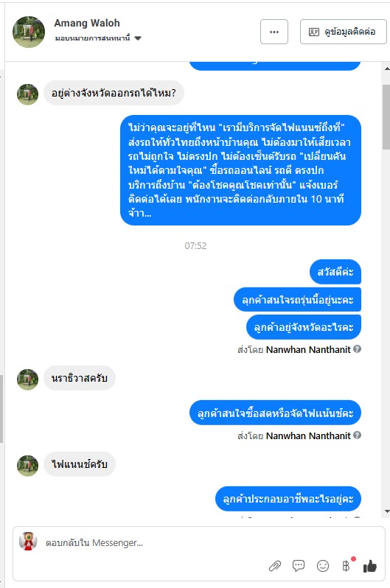
Task: Click the ดูข้อมูลติดต่อ contact info button
Action: tap(343, 32)
